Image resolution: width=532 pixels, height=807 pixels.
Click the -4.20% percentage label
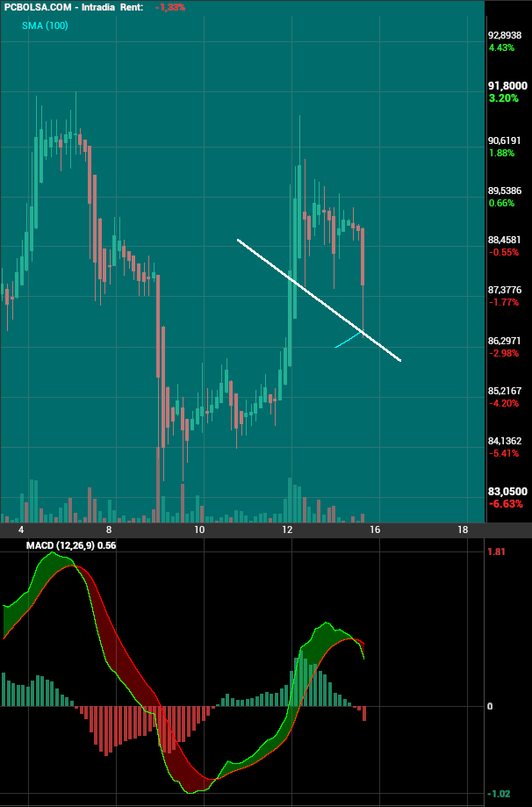pos(504,403)
